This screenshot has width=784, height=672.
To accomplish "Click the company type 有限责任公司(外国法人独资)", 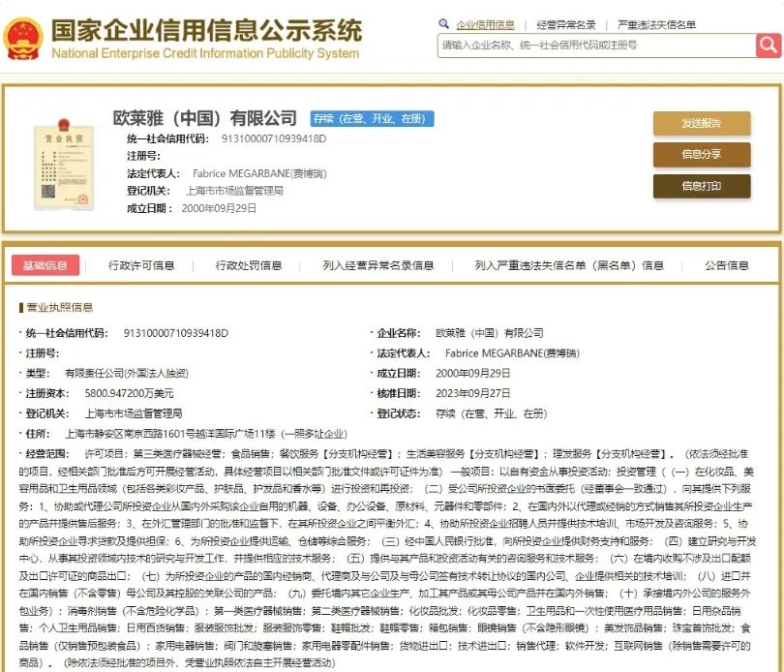I will coord(127,373).
